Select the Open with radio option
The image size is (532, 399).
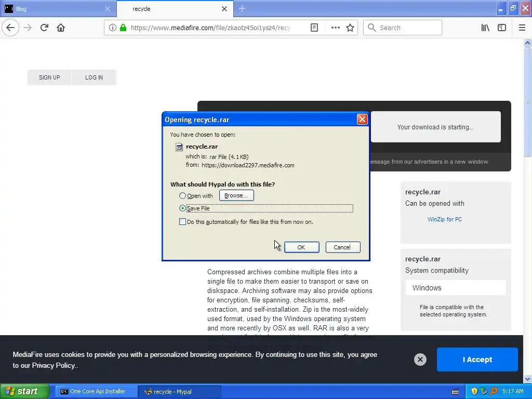pyautogui.click(x=182, y=196)
